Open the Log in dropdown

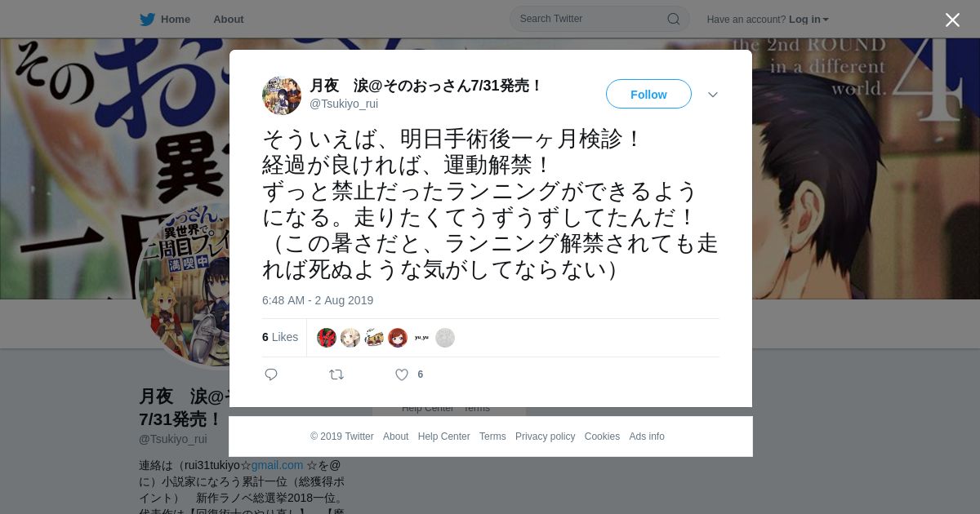coord(808,20)
